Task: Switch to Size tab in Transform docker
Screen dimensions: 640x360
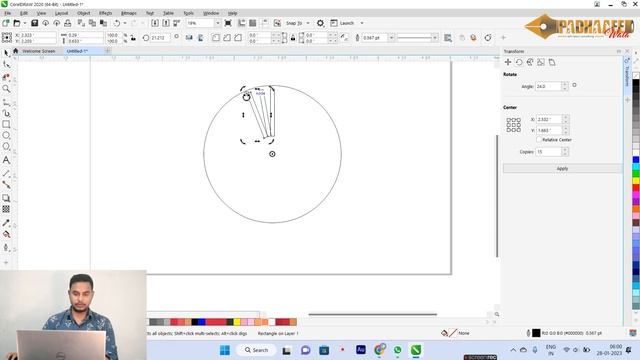Action: (541, 62)
